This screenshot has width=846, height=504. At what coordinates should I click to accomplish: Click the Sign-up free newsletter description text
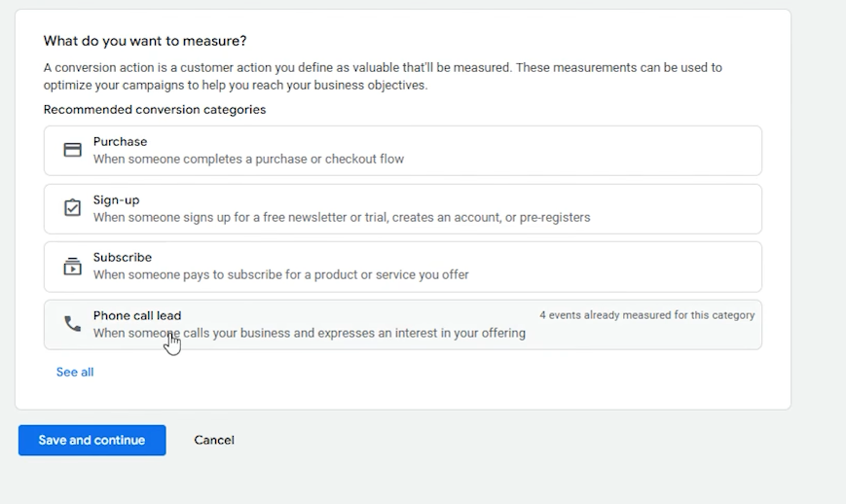pos(342,217)
